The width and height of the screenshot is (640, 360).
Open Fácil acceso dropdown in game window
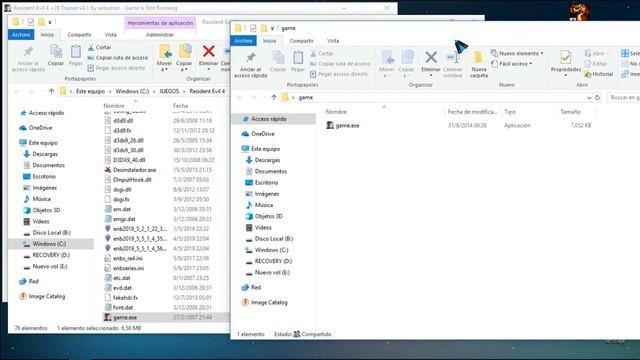coord(512,64)
